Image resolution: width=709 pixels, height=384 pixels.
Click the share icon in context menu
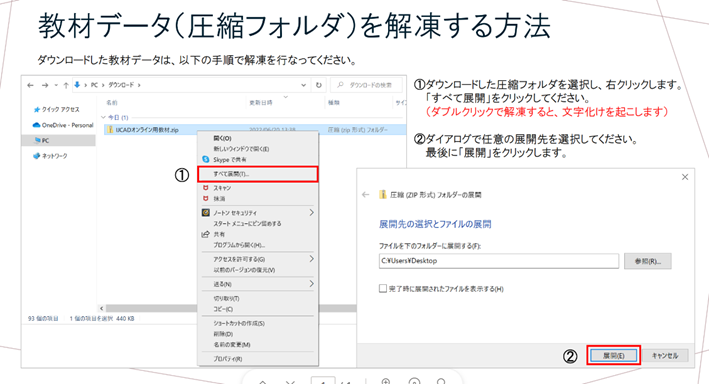206,234
